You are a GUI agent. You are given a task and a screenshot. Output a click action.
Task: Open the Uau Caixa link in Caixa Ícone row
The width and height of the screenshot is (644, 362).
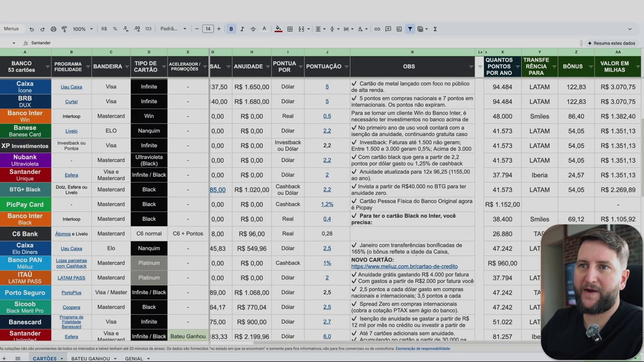coord(71,87)
